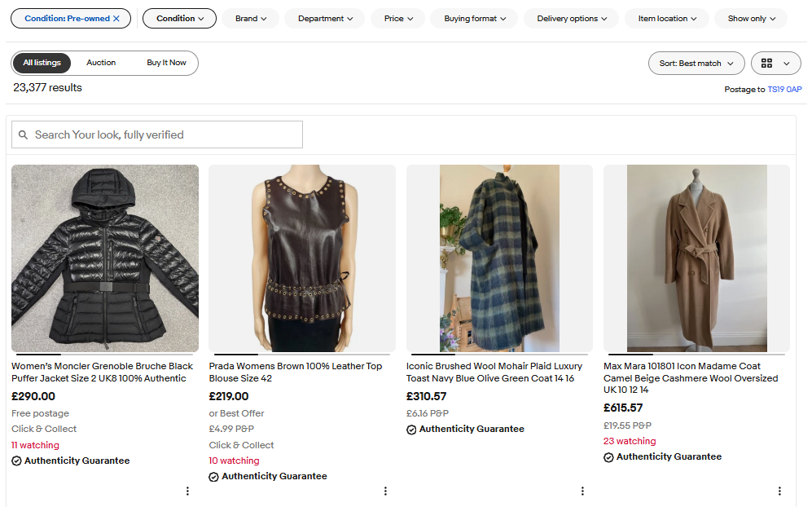
Task: Open the Max Mara camel coat thumbnail
Action: (696, 258)
